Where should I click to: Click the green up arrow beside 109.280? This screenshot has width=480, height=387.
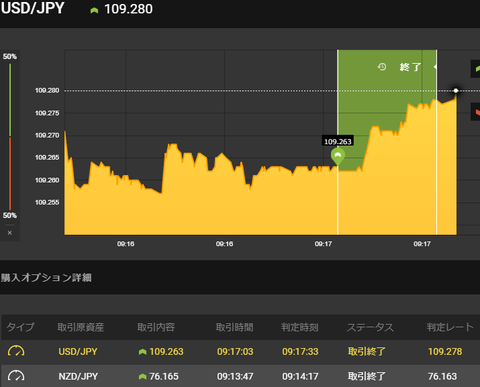(94, 10)
